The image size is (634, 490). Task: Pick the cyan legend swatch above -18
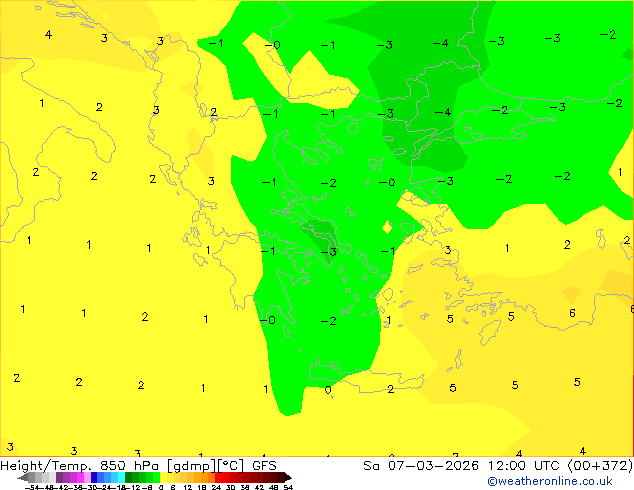tap(121, 477)
